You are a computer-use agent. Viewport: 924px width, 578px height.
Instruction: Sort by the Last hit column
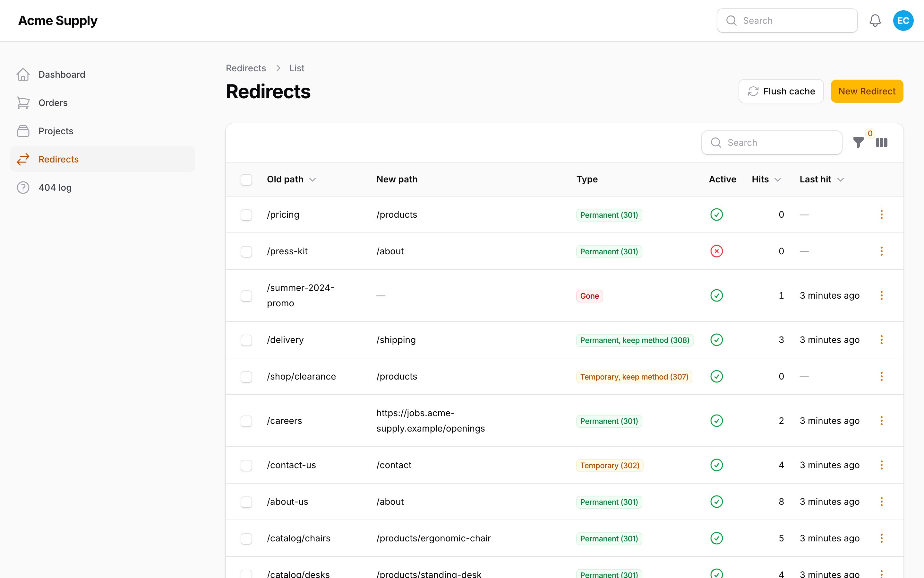tap(822, 179)
